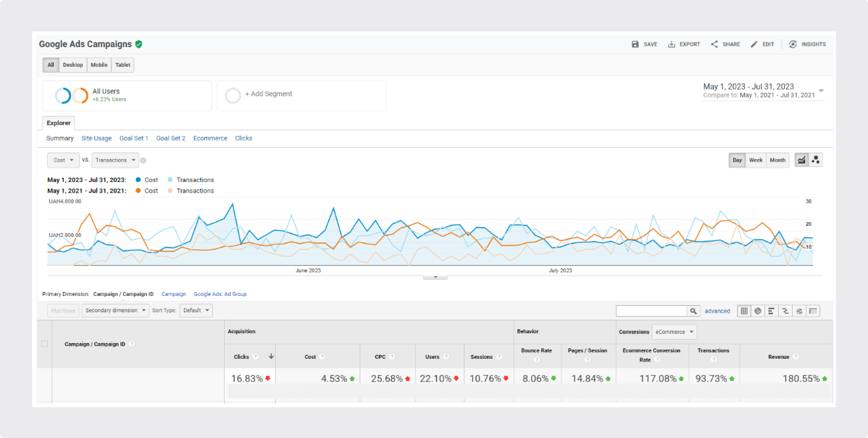This screenshot has height=438, width=868.
Task: Click the search magnifier icon
Action: (x=693, y=311)
